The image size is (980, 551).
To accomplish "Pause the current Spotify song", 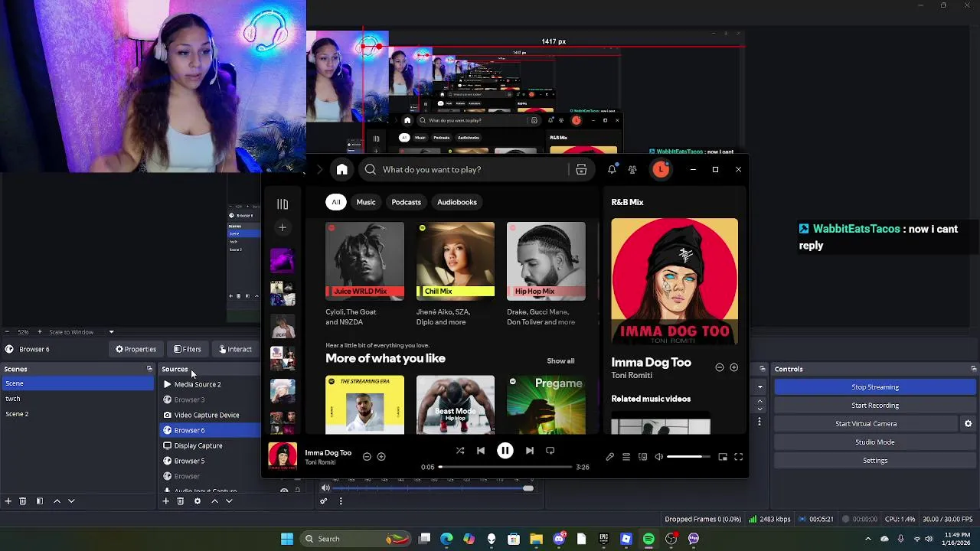I will 505,451.
